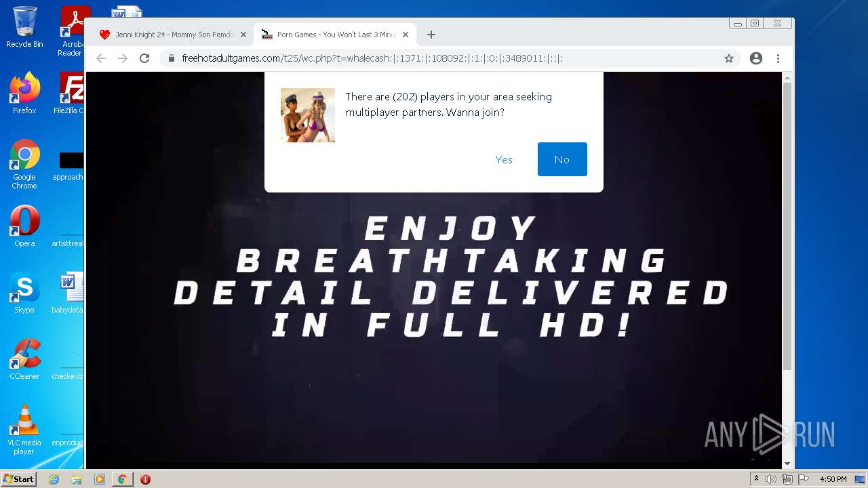Open the approach desktop file
The height and width of the screenshot is (488, 868).
click(x=68, y=165)
